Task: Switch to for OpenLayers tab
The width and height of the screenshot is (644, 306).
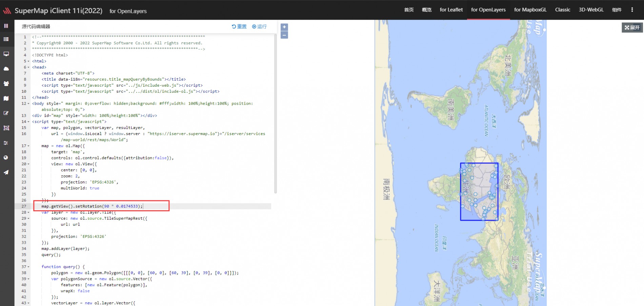Action: [x=488, y=10]
